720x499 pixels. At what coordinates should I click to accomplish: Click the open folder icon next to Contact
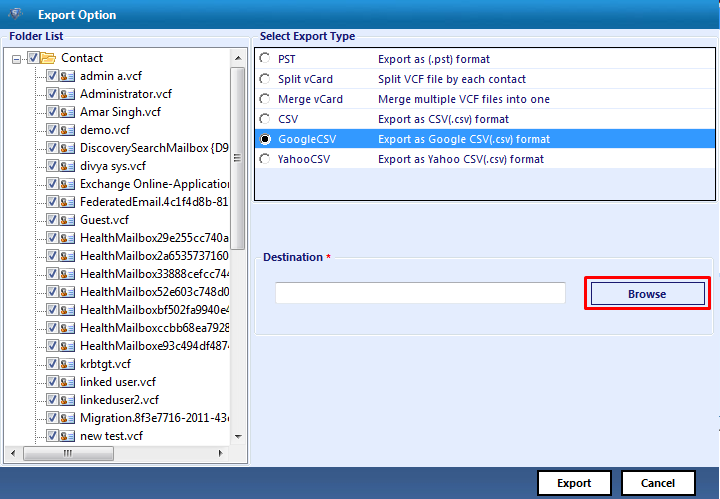(x=48, y=58)
